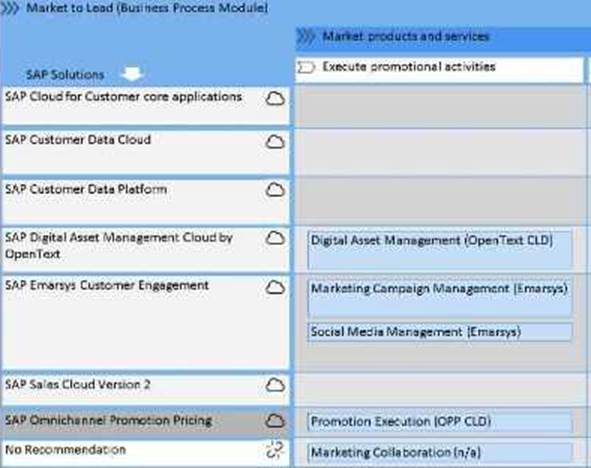Click cloud icon next to SAP Customer Data Cloud
This screenshot has height=468, width=591.
[275, 142]
